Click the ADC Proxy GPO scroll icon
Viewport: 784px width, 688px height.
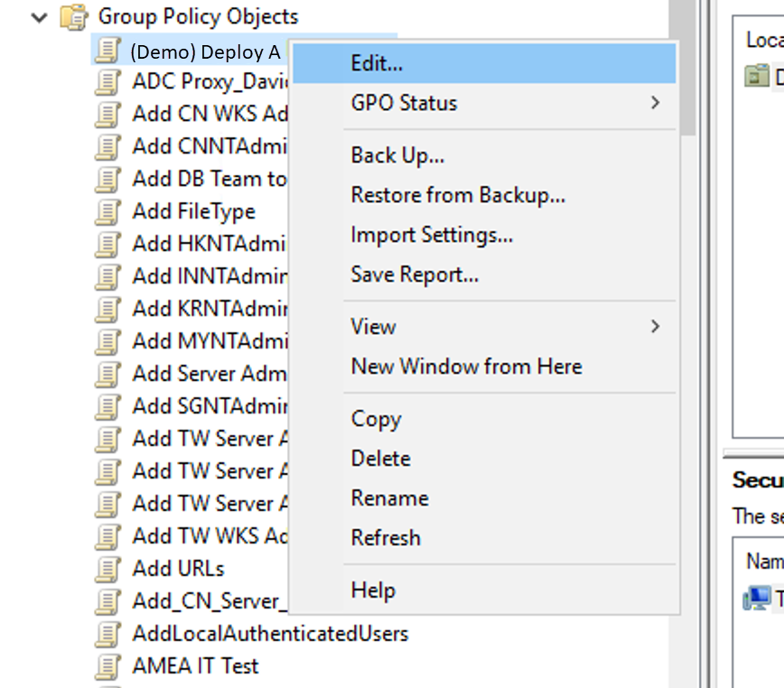(x=108, y=82)
